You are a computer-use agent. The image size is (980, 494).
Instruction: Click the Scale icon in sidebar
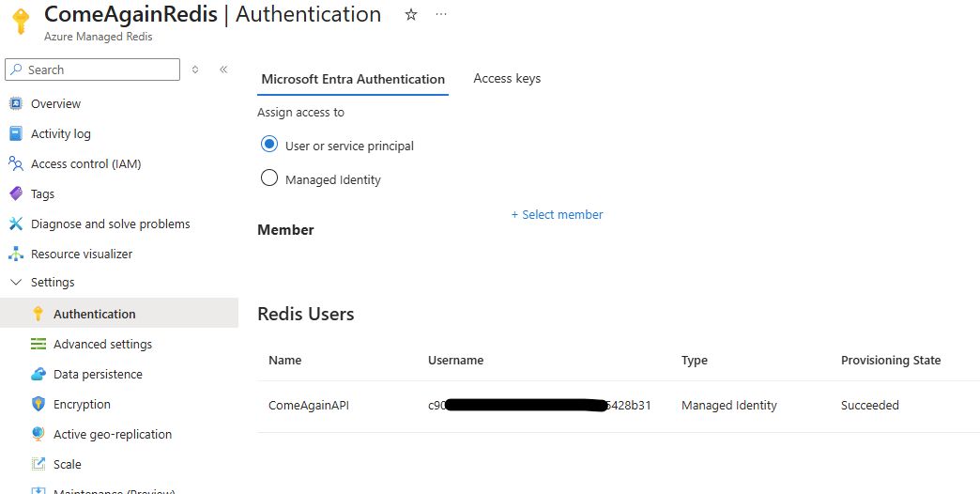pos(38,464)
